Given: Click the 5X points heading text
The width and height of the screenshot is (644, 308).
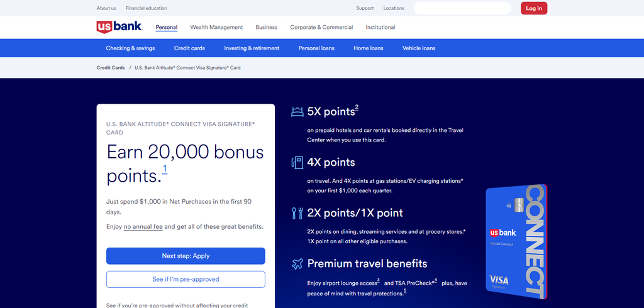Looking at the screenshot, I should [x=331, y=112].
